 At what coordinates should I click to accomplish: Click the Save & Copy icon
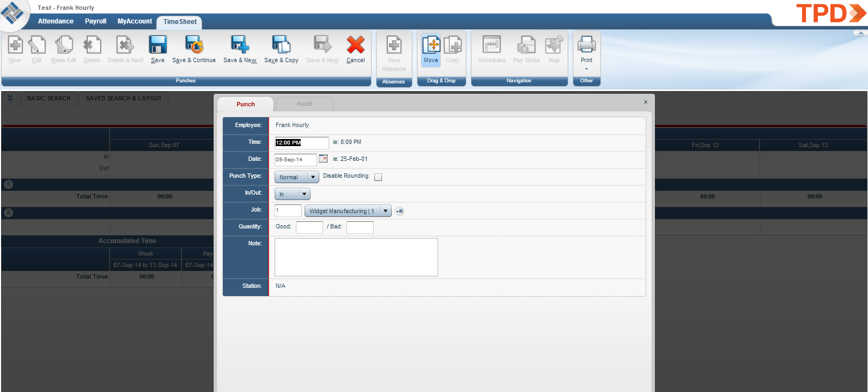281,45
